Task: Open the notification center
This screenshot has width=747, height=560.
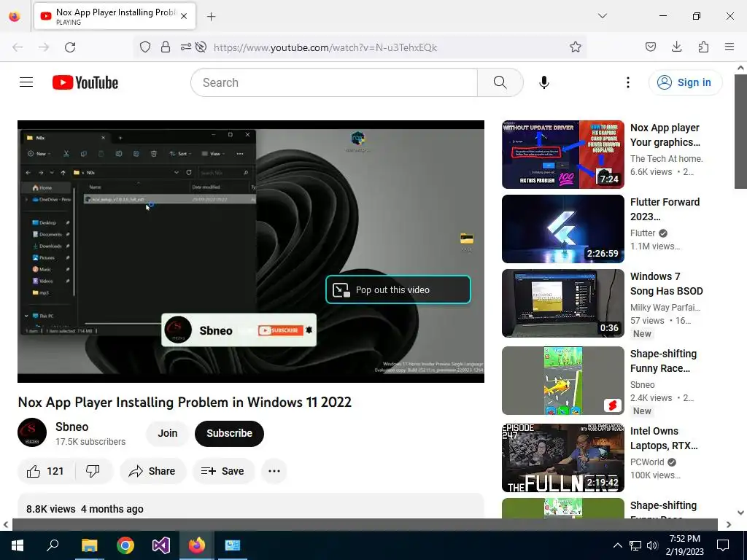Action: [x=723, y=545]
